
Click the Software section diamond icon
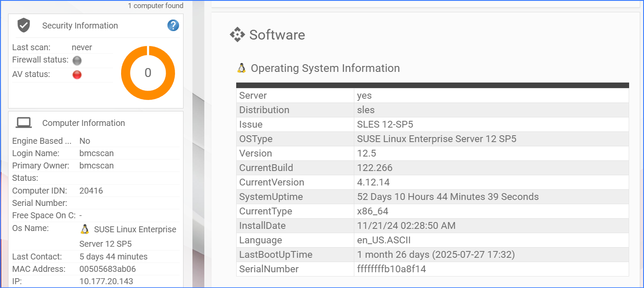237,34
